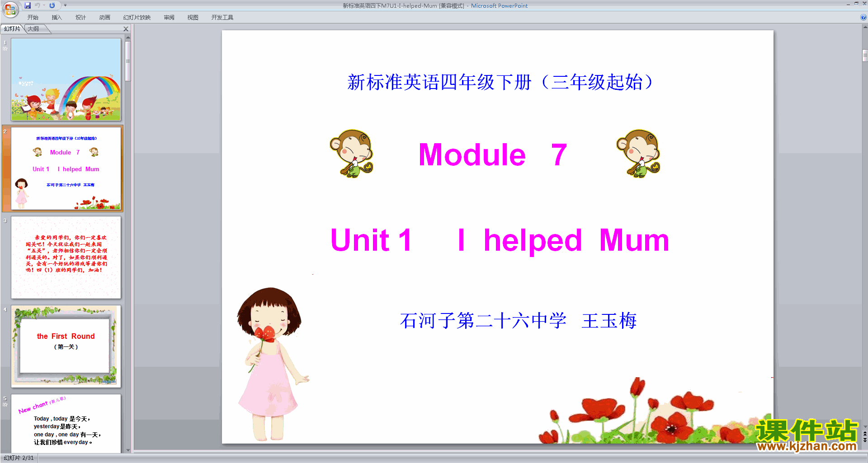
Task: Click the '幻灯片 2/31' status indicator
Action: [x=19, y=458]
